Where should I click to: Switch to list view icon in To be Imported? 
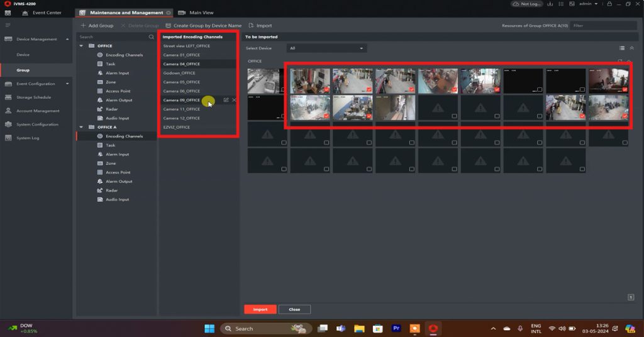pyautogui.click(x=622, y=48)
